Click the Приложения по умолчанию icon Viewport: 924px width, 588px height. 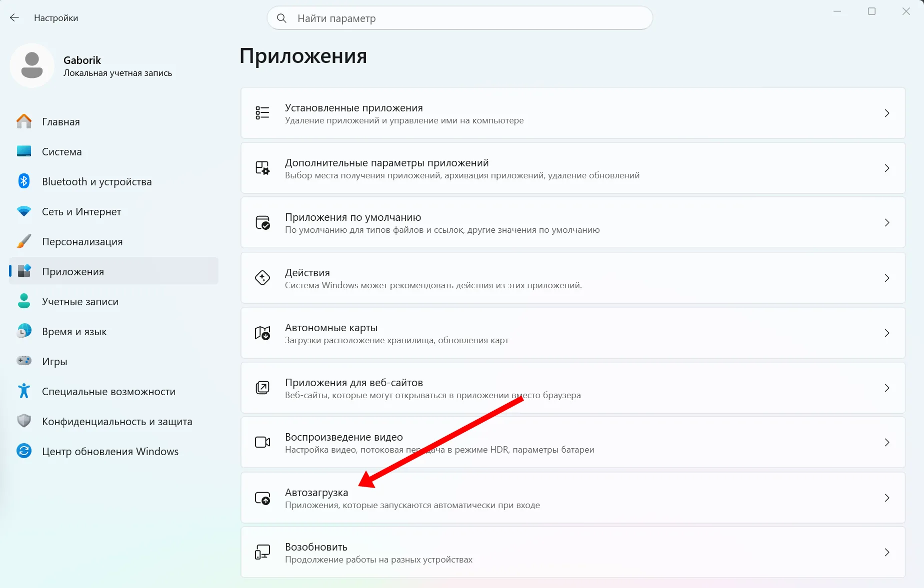[x=262, y=222]
